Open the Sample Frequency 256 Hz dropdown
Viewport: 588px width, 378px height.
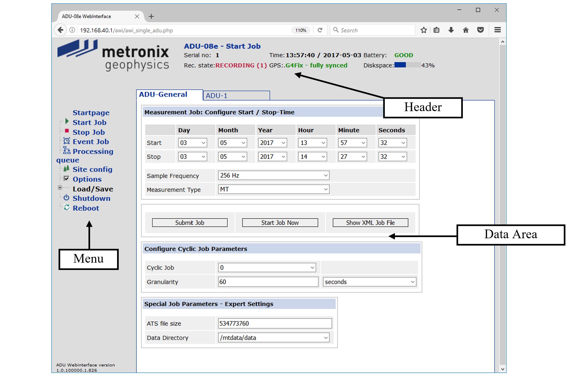(274, 175)
